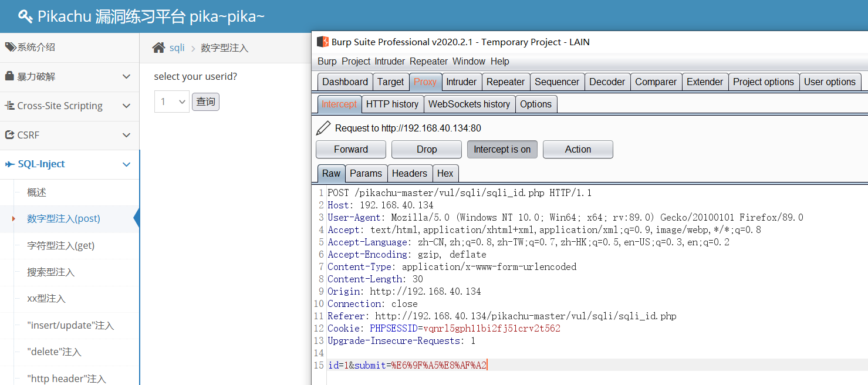
Task: Expand the 暴力破解 menu chevron
Action: (x=126, y=76)
